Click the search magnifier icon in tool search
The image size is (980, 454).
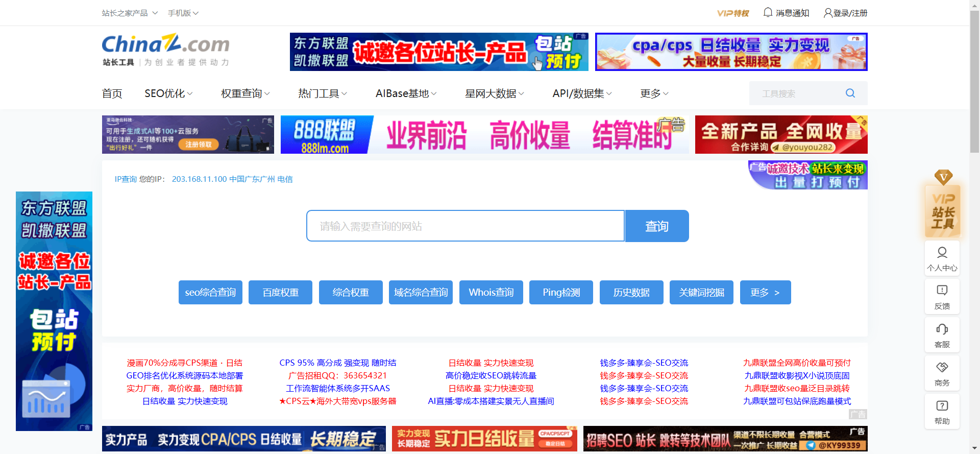pyautogui.click(x=850, y=93)
